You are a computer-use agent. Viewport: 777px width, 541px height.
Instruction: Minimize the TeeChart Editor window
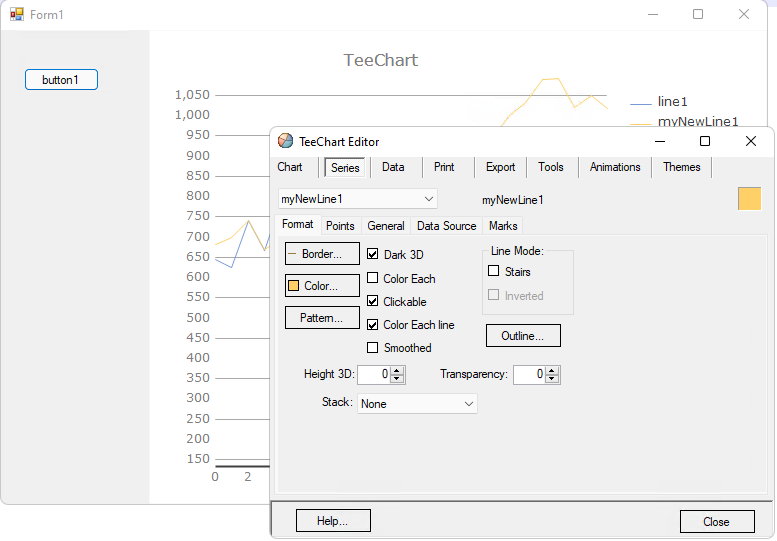pos(660,141)
